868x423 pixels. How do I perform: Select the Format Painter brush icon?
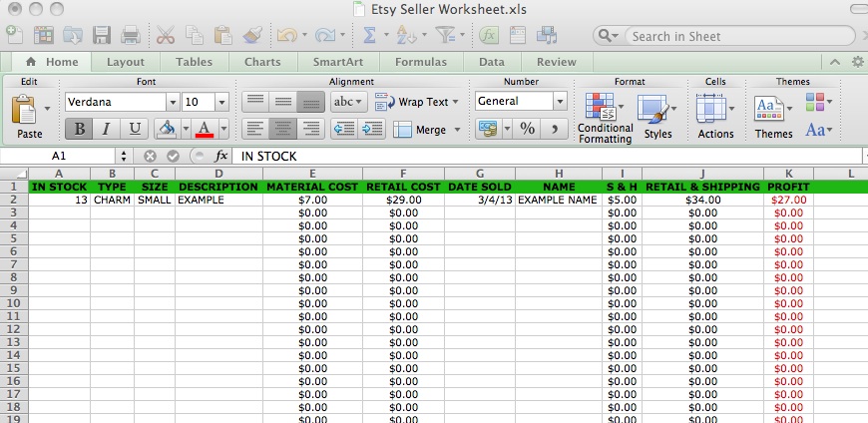[x=252, y=36]
